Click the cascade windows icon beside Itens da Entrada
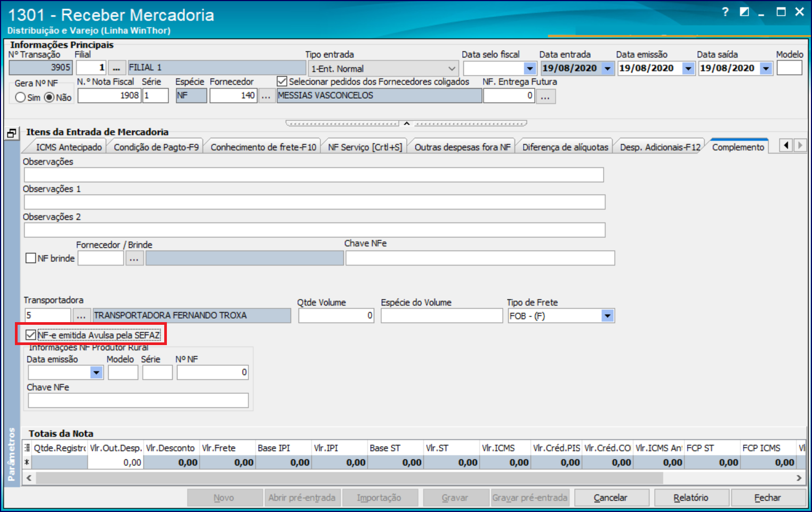This screenshot has width=812, height=512. [x=12, y=133]
